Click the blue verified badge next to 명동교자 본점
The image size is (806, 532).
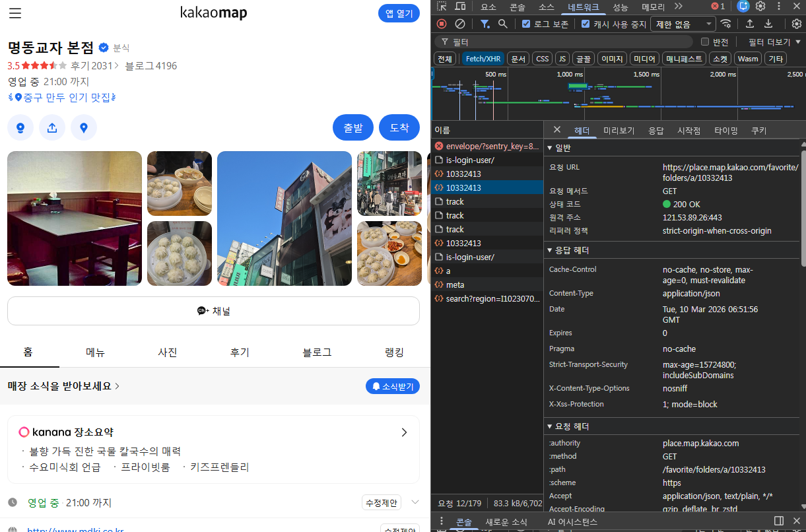(x=104, y=48)
